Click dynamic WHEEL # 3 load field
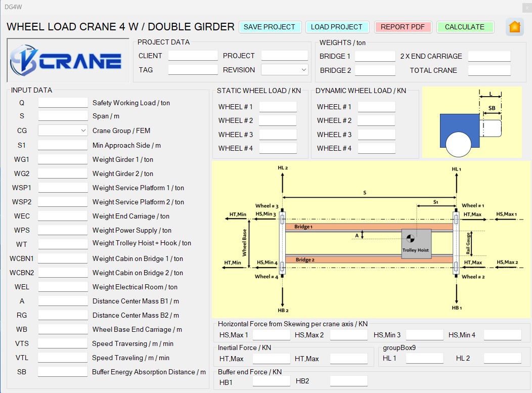This screenshot has width=532, height=393. pyautogui.click(x=377, y=135)
